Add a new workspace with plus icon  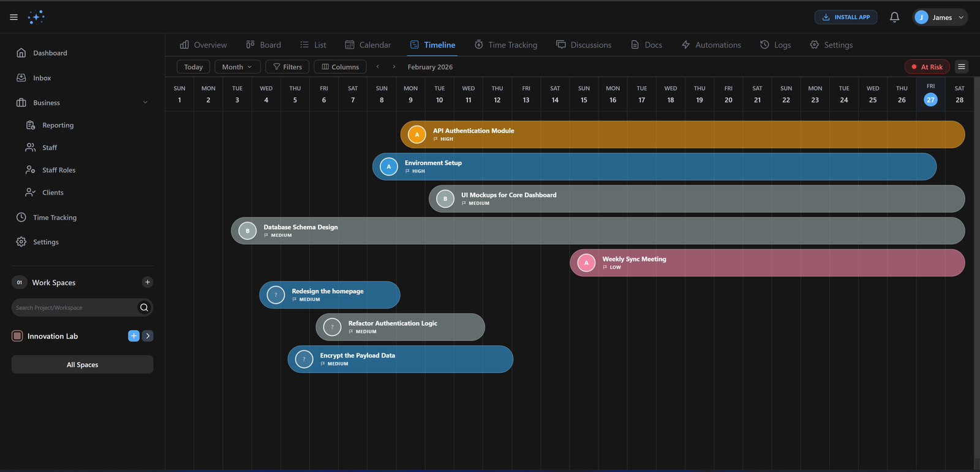pyautogui.click(x=147, y=282)
